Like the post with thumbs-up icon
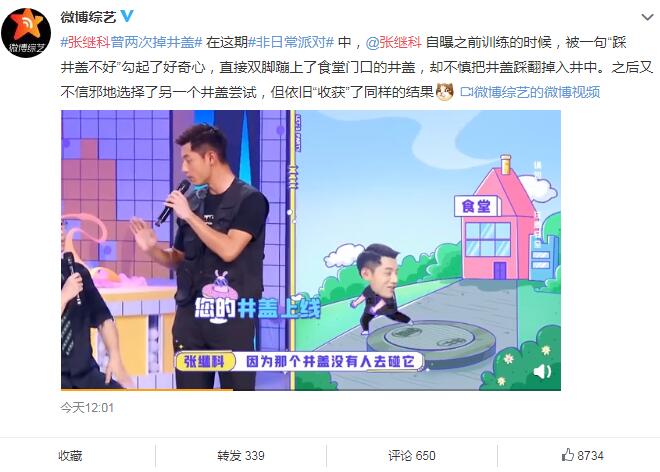This screenshot has height=472, width=660. pyautogui.click(x=568, y=455)
